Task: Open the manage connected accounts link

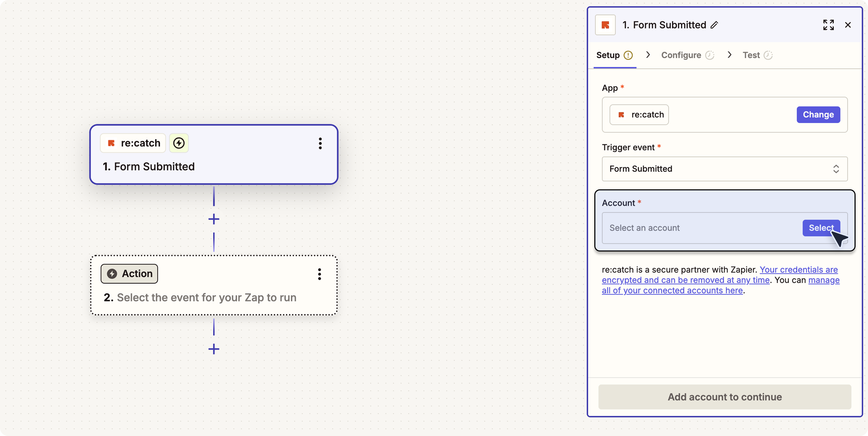Action: 672,290
